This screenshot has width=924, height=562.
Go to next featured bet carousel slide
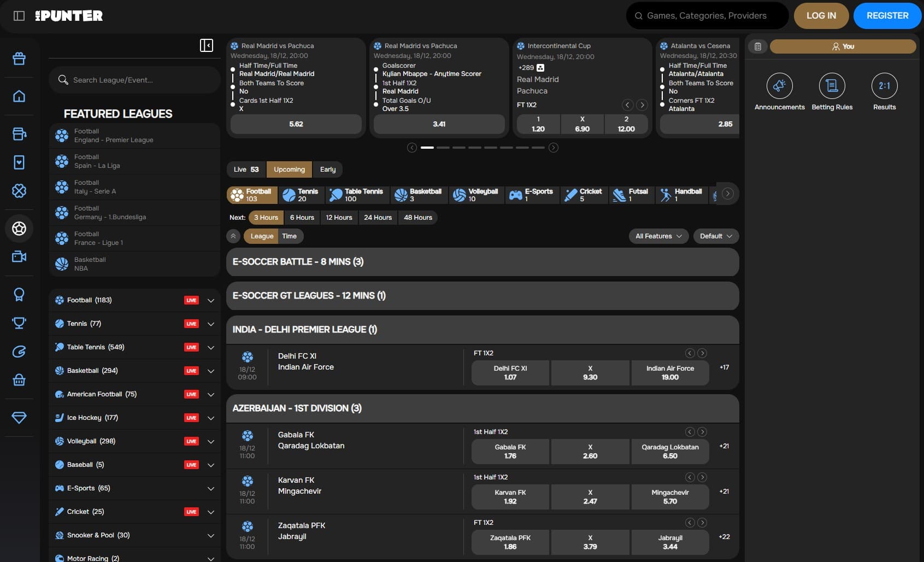click(553, 148)
